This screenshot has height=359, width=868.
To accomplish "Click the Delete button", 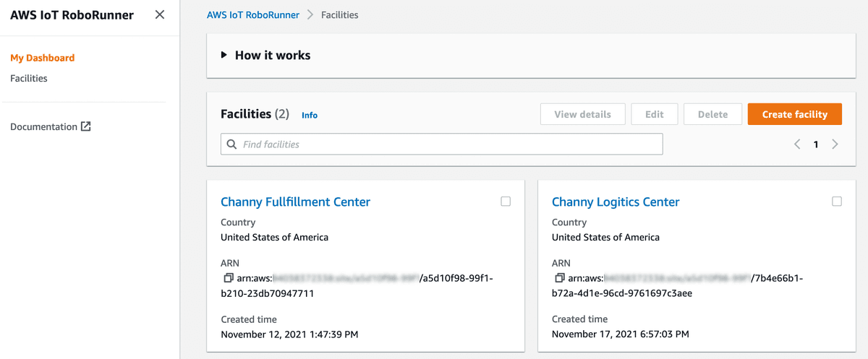I will (x=712, y=114).
